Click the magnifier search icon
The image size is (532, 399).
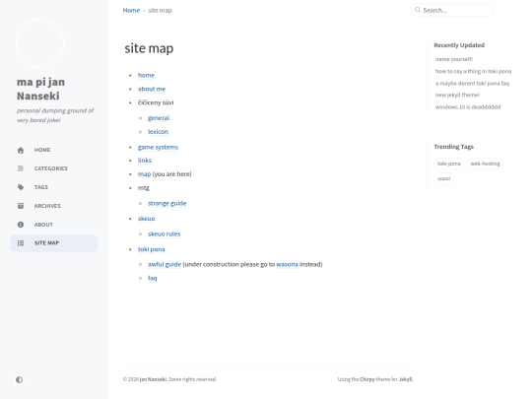[x=418, y=10]
